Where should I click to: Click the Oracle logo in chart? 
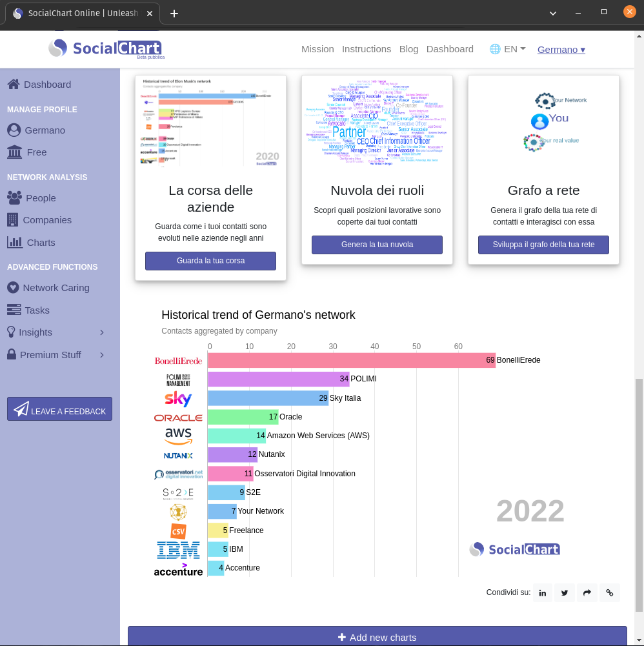click(178, 418)
